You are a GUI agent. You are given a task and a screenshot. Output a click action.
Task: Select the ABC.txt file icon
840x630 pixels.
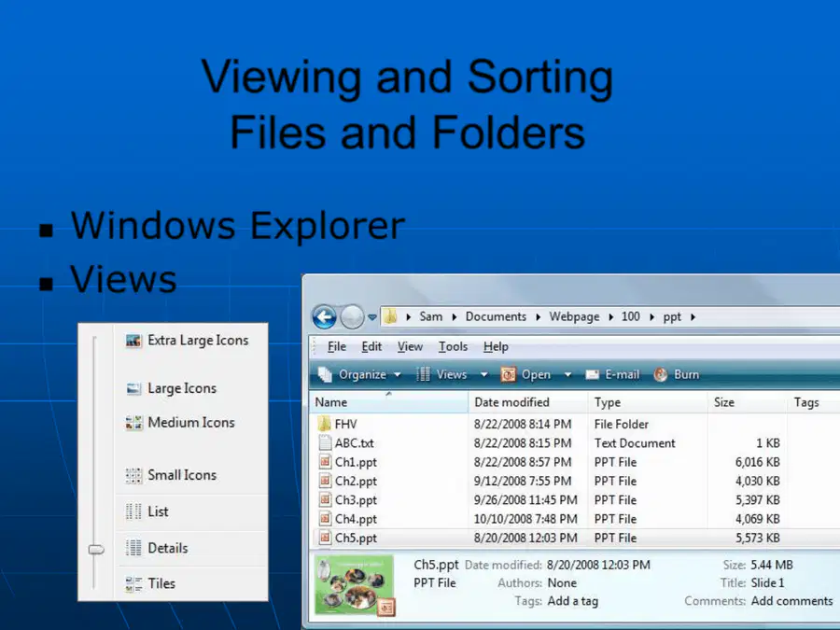(x=324, y=443)
